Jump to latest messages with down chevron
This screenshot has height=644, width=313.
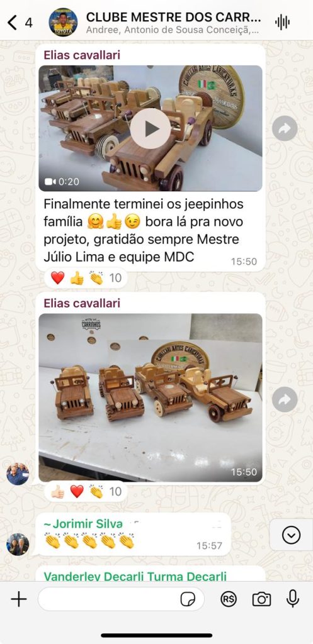click(x=291, y=535)
